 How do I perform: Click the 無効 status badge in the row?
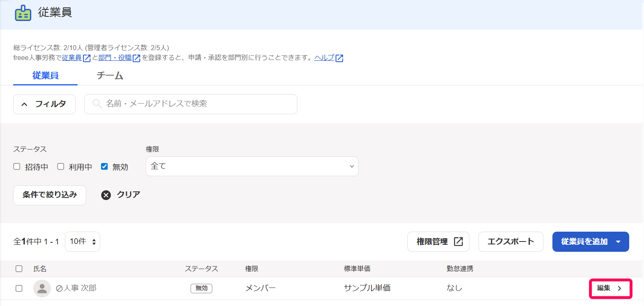pyautogui.click(x=201, y=288)
